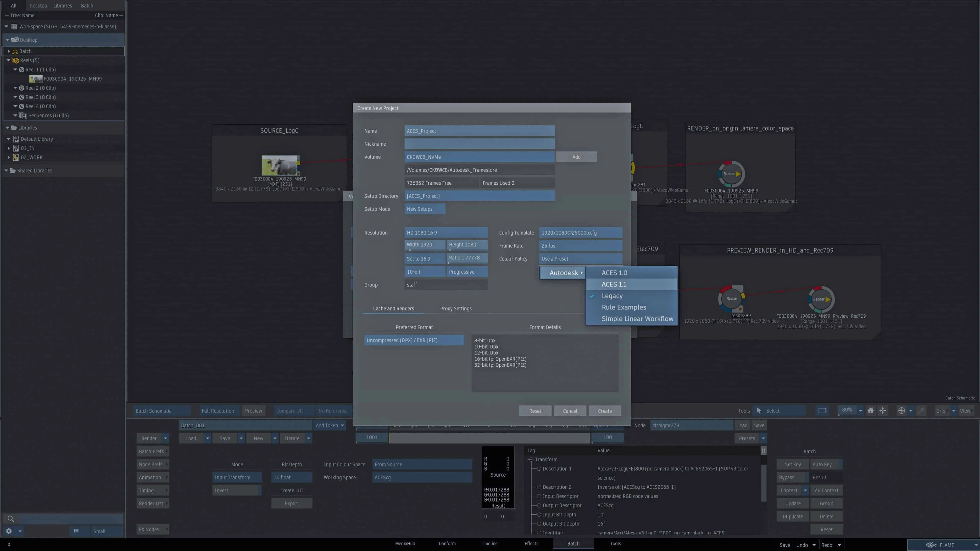Click the four-arrow pan icon
980x551 pixels.
(x=883, y=411)
